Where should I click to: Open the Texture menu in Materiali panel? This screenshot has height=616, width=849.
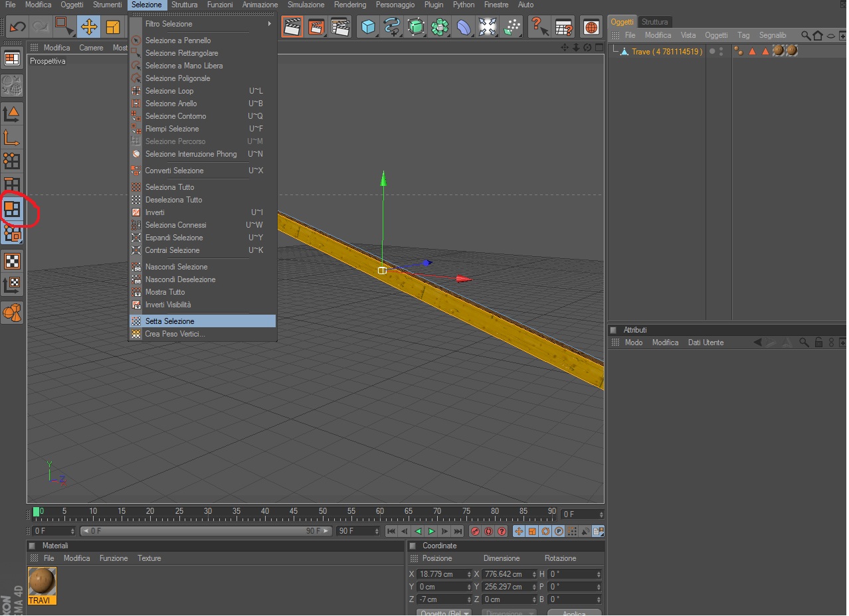[149, 558]
